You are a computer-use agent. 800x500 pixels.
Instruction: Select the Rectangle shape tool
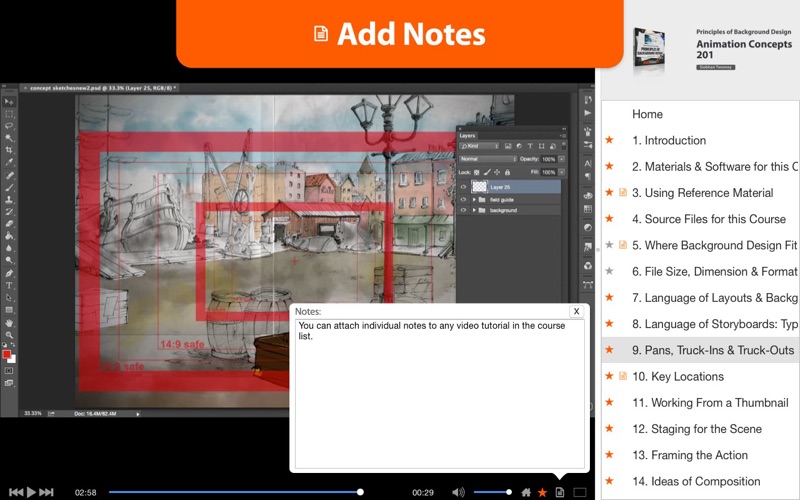tap(9, 310)
